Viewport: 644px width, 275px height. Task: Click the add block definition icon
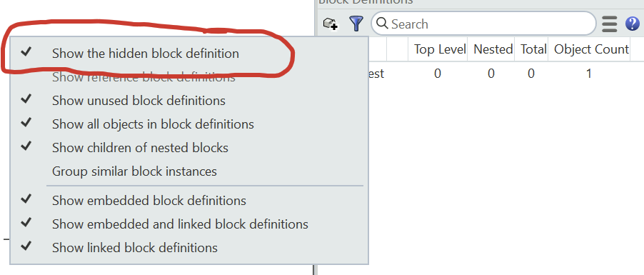click(x=331, y=24)
